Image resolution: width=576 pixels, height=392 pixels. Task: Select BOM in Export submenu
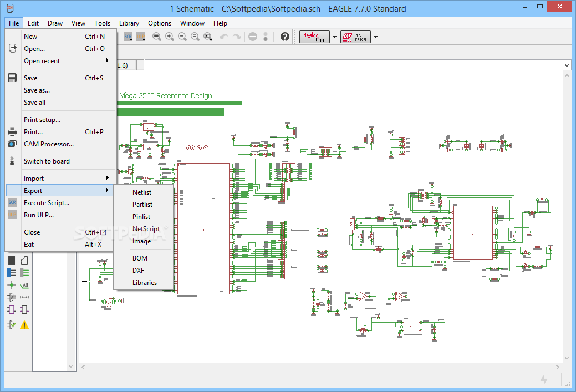click(144, 258)
